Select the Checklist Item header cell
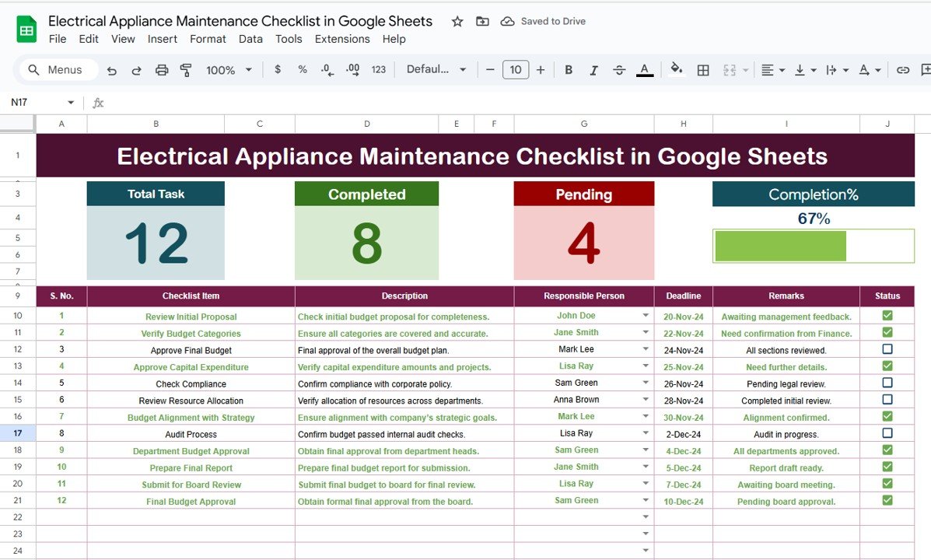 point(191,296)
